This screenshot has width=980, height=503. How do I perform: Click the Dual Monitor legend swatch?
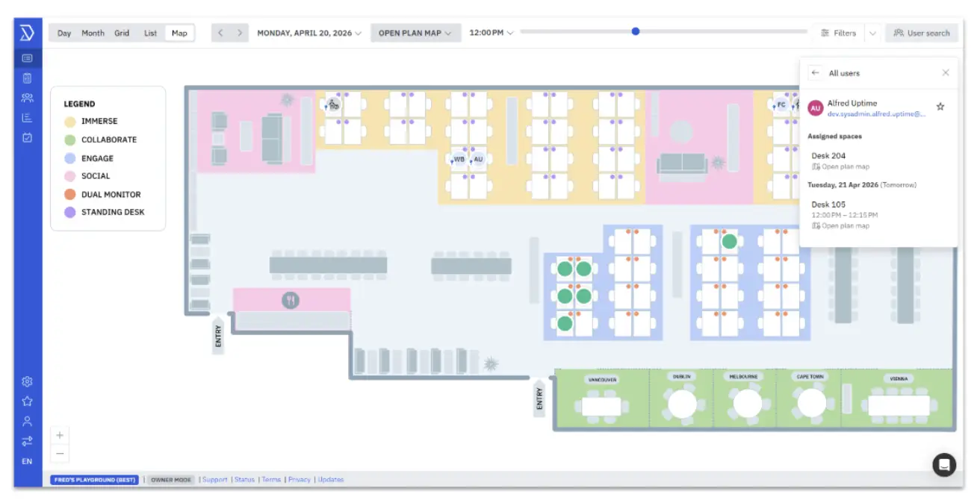tap(69, 194)
